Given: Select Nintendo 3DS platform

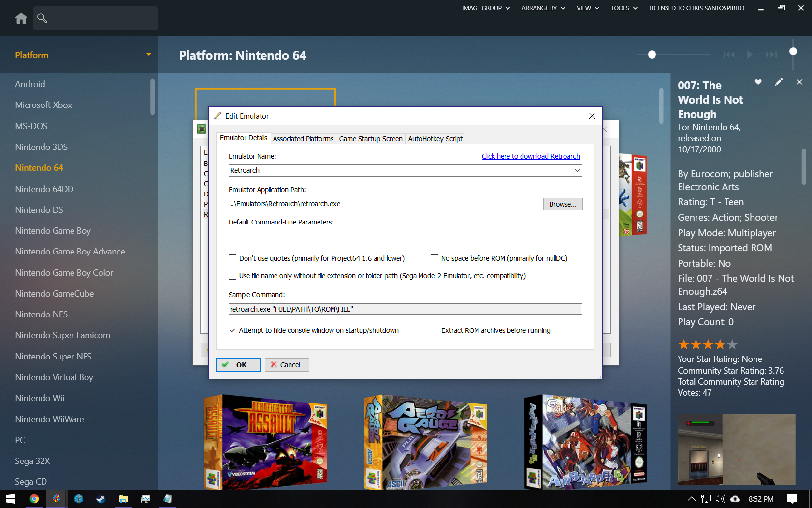Looking at the screenshot, I should [41, 147].
